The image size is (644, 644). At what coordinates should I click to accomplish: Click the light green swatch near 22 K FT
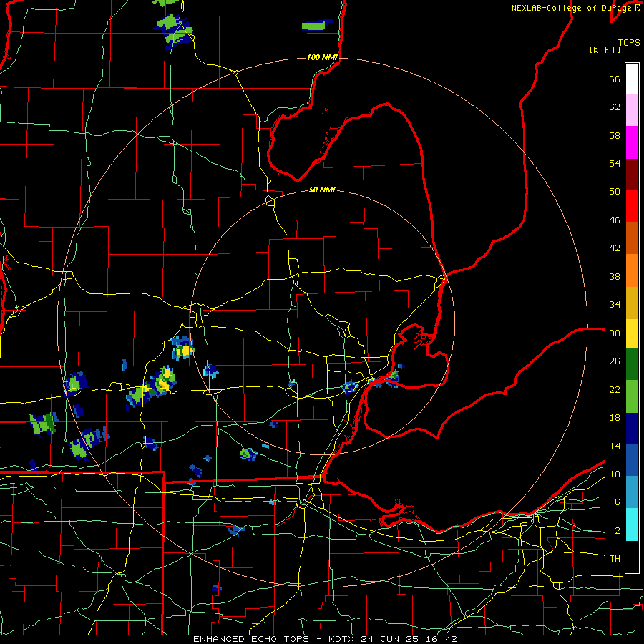coord(632,396)
